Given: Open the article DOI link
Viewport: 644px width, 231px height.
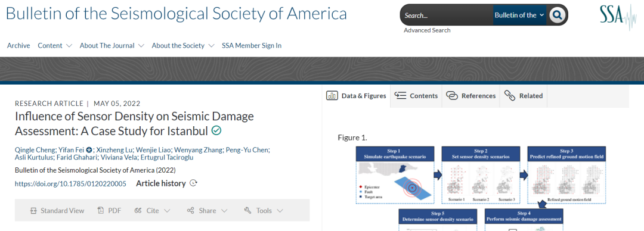Looking at the screenshot, I should pos(70,184).
